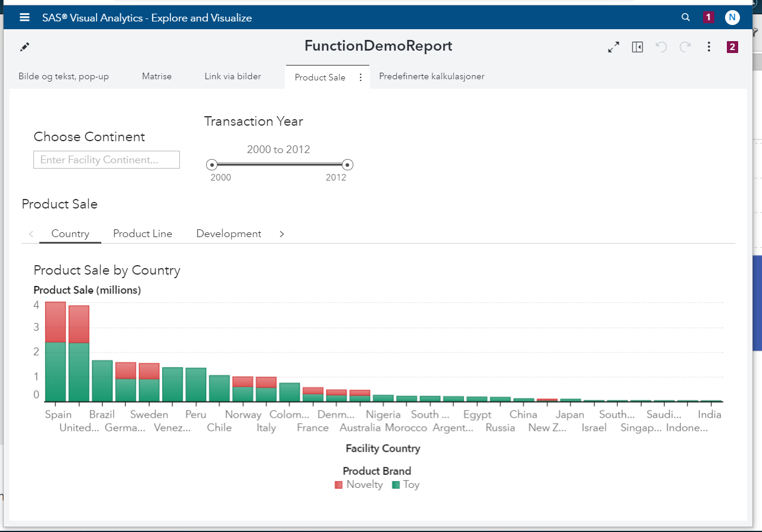Enter full screen view of the report
Viewport: 762px width, 532px height.
coord(613,46)
